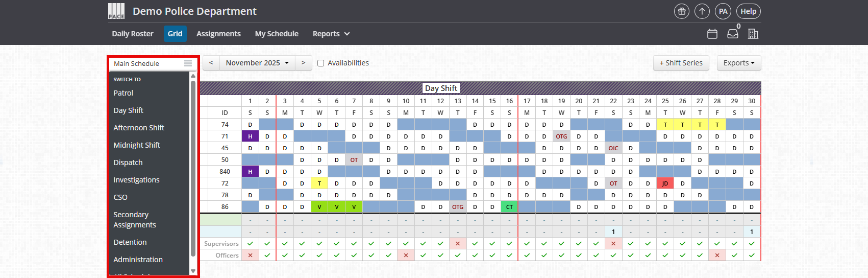Image resolution: width=868 pixels, height=278 pixels.
Task: Click the up-arrow circle icon
Action: point(702,11)
